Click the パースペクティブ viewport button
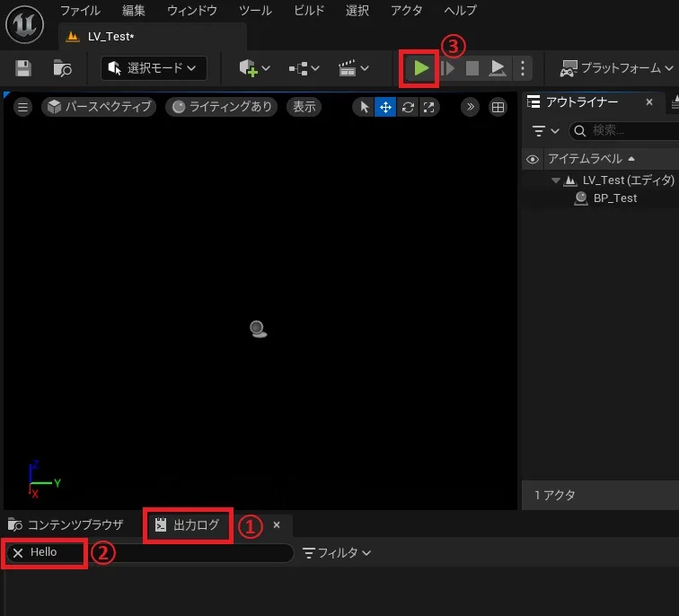This screenshot has width=679, height=616. 99,107
